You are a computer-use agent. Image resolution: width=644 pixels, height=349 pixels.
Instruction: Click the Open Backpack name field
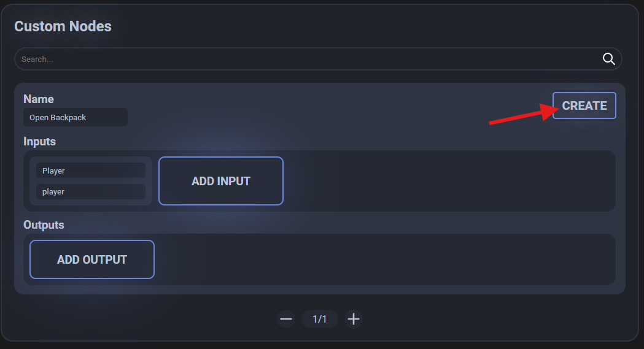(76, 117)
